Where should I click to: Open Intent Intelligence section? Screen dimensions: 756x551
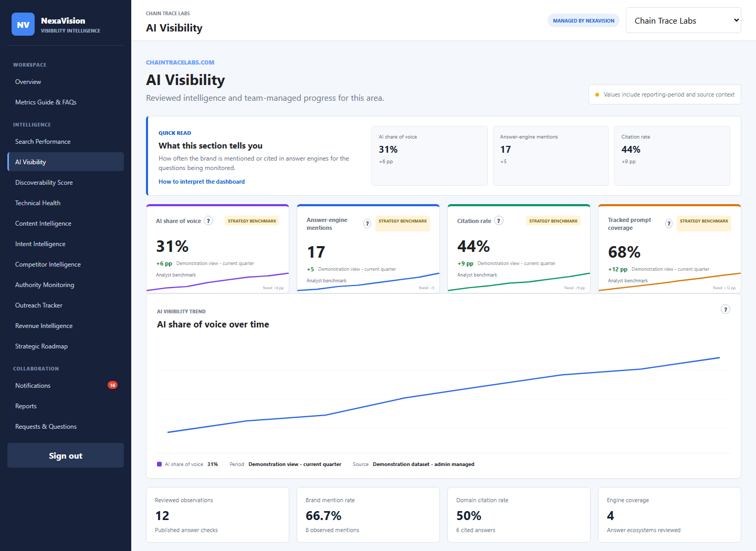pyautogui.click(x=66, y=244)
